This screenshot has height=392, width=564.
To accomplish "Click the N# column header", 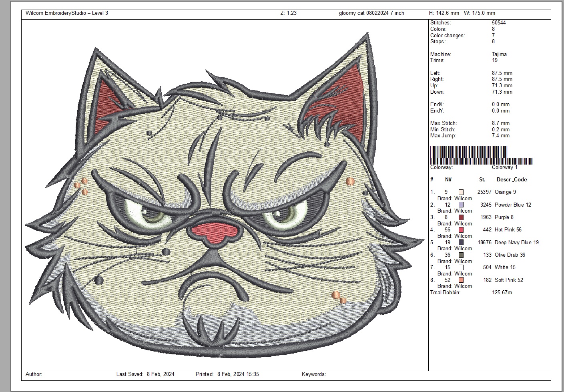I will point(448,180).
